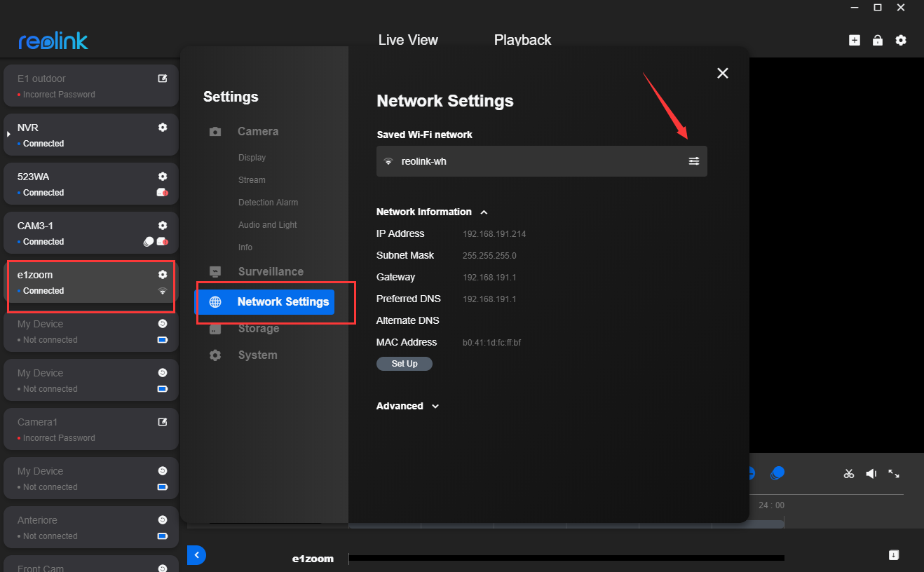Image resolution: width=924 pixels, height=572 pixels.
Task: Click 523WA recording status icon
Action: point(162,193)
